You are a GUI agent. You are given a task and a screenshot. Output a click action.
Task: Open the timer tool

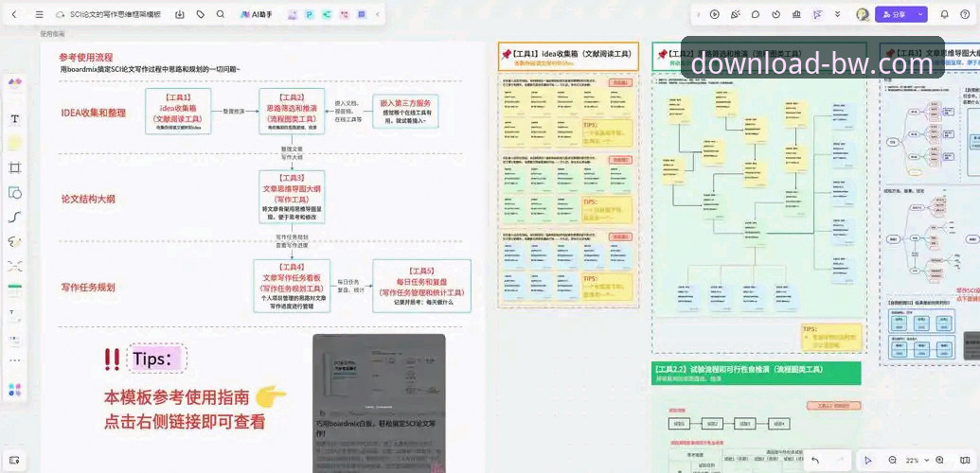click(x=776, y=14)
